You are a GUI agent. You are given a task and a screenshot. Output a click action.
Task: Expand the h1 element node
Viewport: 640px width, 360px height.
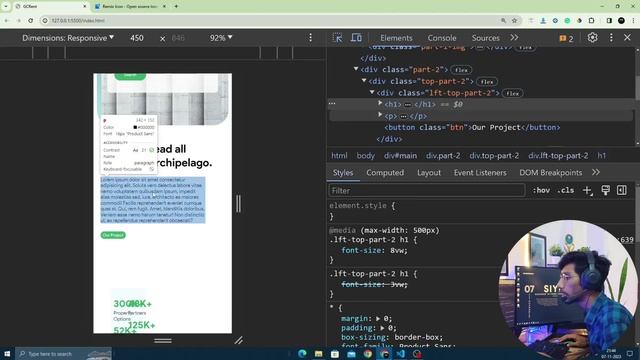tap(380, 104)
